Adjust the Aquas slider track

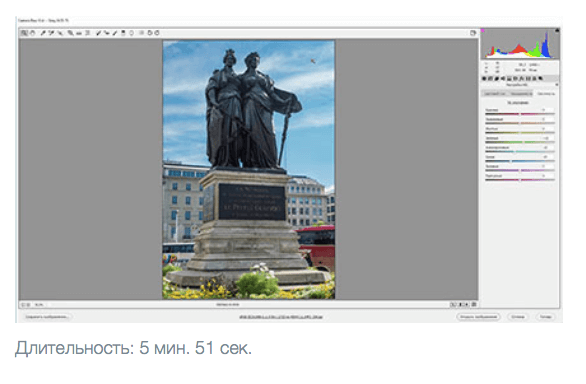[x=519, y=151]
